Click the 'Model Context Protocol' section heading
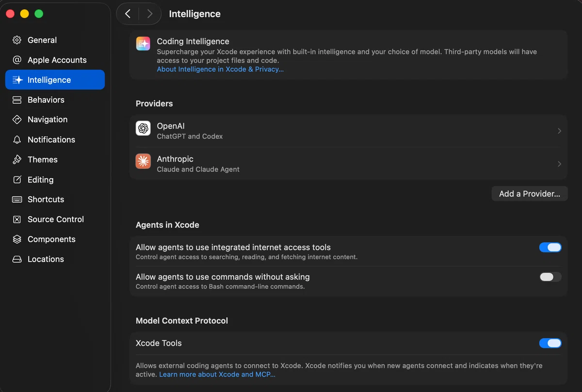This screenshot has height=392, width=582. point(182,321)
